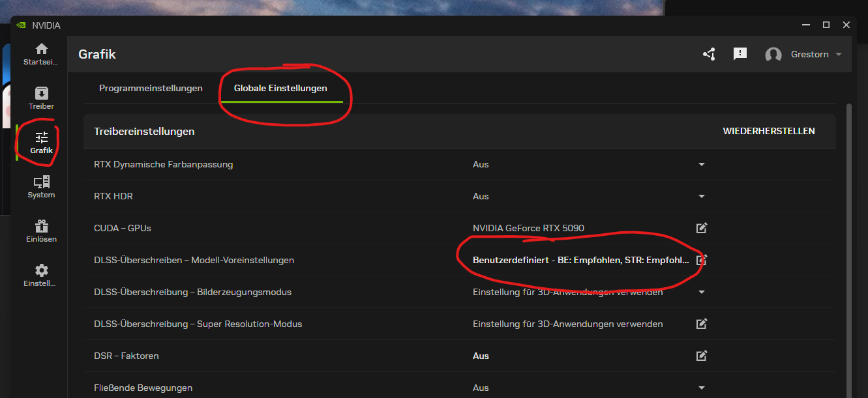Click the 'Fließende Bewegungen' label
Screen dimensions: 868x398
143,388
